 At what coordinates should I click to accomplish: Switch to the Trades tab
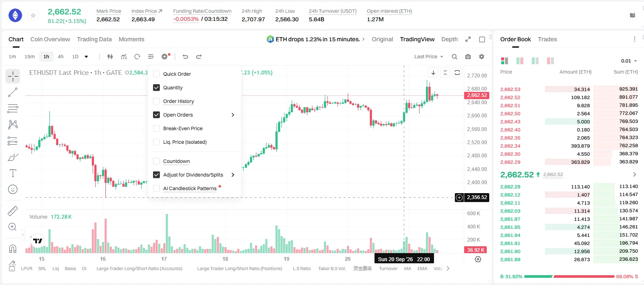click(548, 39)
